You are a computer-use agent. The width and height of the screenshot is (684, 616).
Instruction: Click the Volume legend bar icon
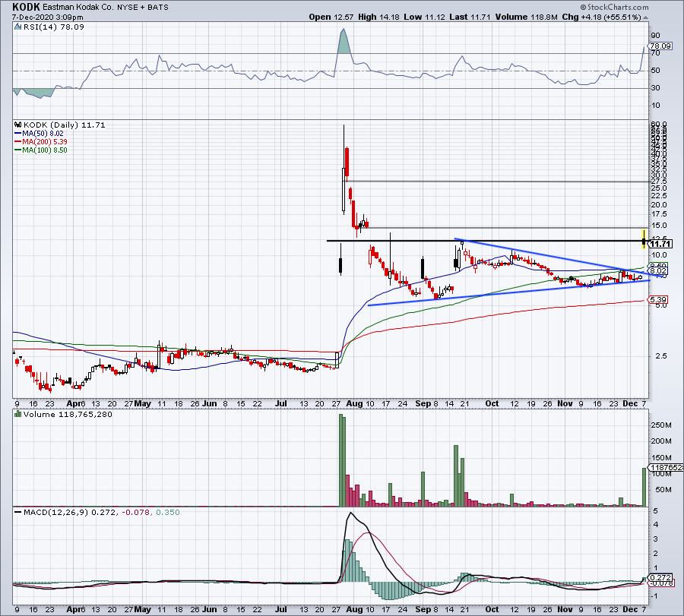pos(18,414)
